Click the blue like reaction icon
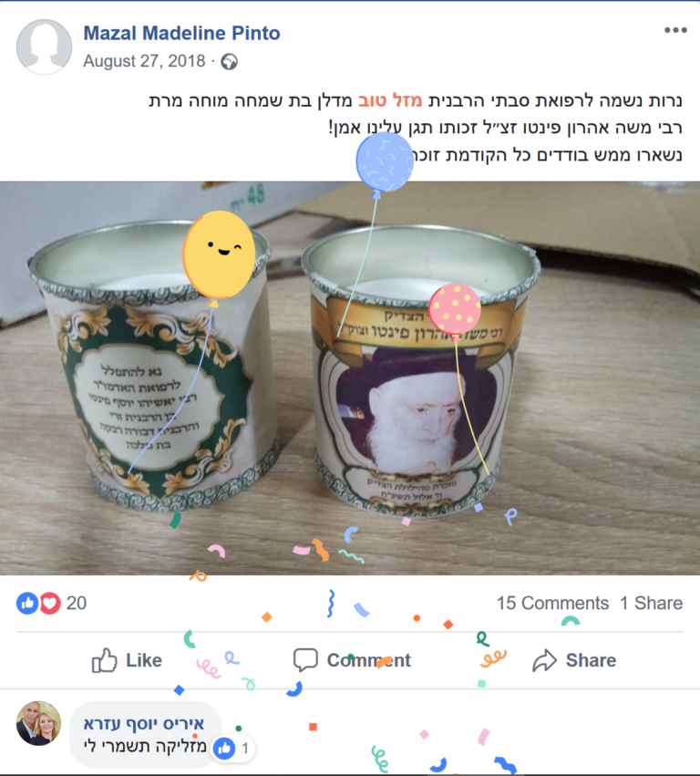700x776 pixels. pos(27,604)
